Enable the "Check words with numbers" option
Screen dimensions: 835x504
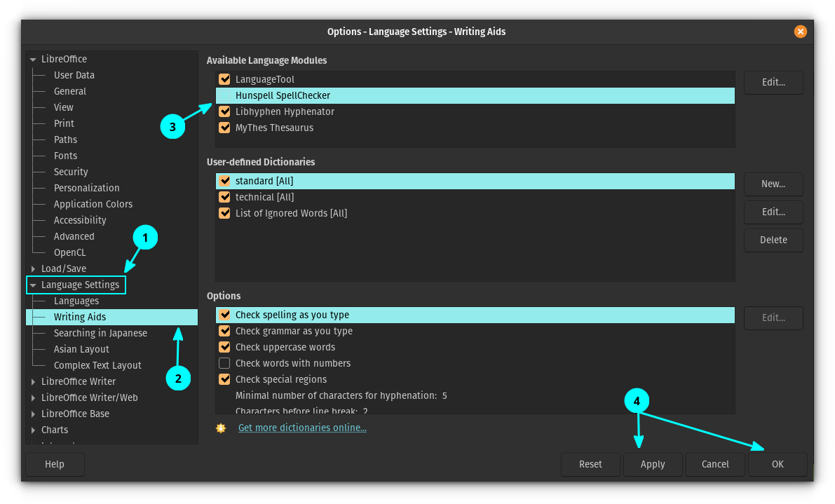click(224, 363)
